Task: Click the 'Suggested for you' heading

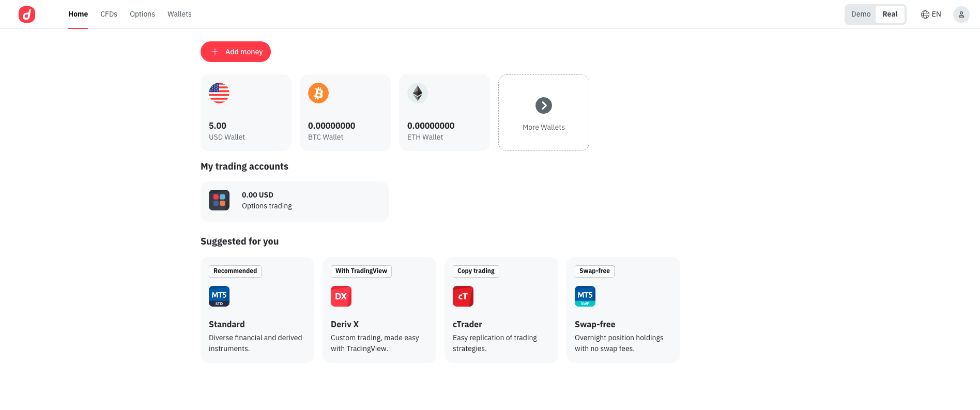Action: tap(240, 241)
